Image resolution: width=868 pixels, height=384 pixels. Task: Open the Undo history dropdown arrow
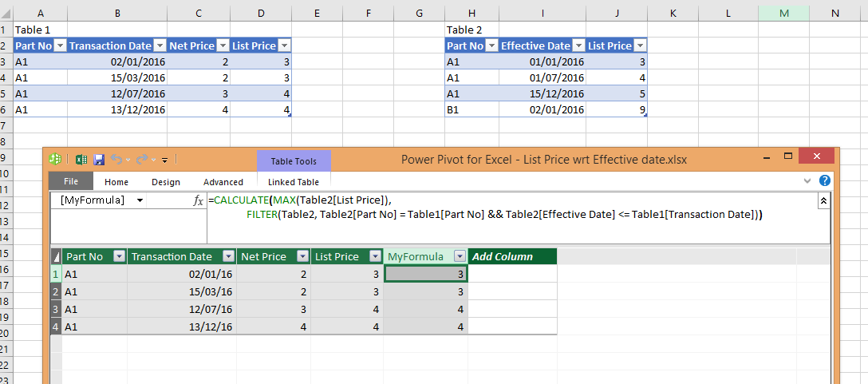point(128,160)
